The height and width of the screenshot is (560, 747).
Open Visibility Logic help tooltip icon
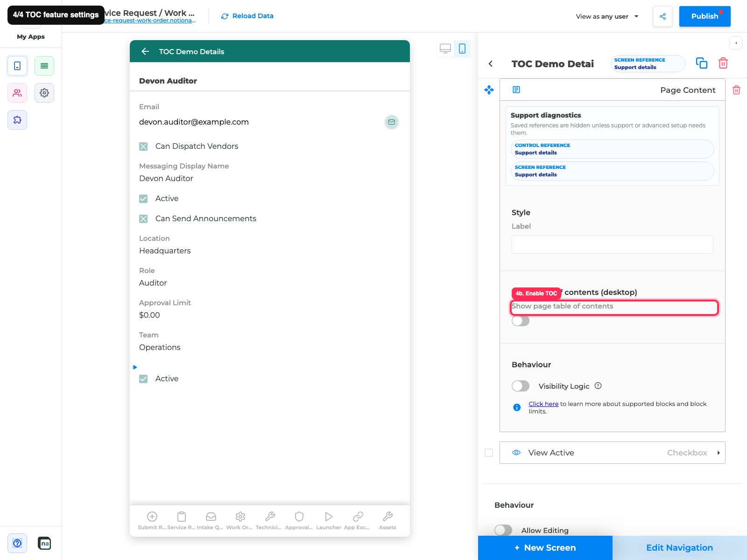[598, 386]
